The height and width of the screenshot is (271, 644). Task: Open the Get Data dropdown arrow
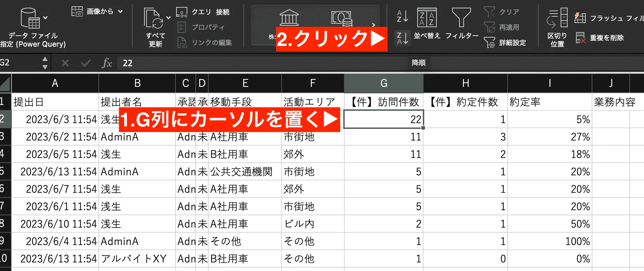pos(45,17)
